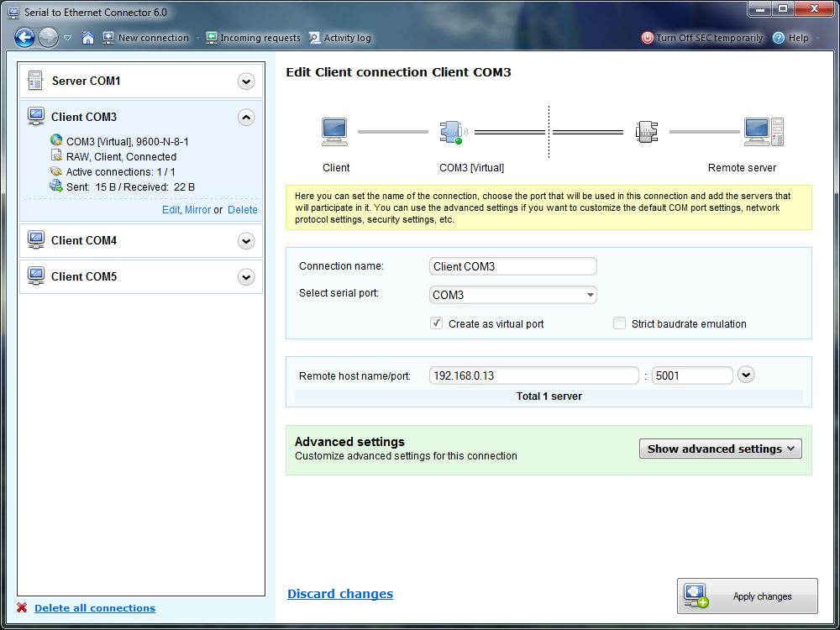The height and width of the screenshot is (630, 840).
Task: Click the Client COM4 computer icon
Action: coord(36,240)
